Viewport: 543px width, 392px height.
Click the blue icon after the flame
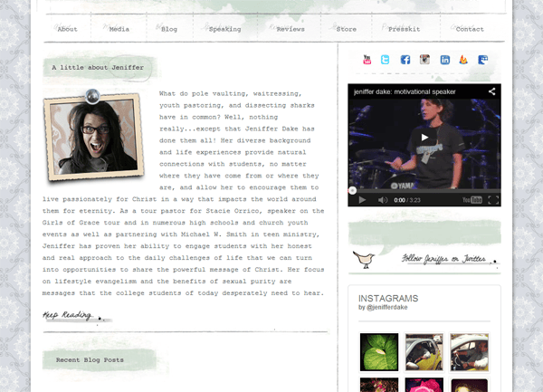pyautogui.click(x=483, y=60)
